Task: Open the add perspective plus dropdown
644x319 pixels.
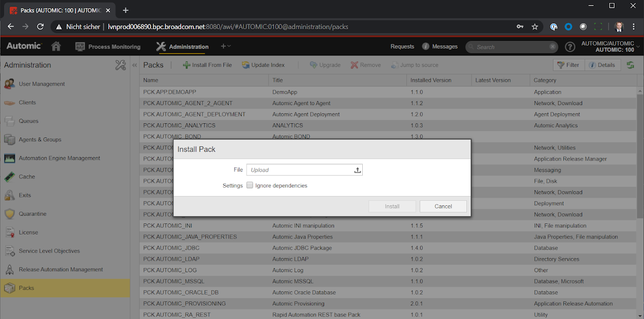Action: pyautogui.click(x=226, y=46)
